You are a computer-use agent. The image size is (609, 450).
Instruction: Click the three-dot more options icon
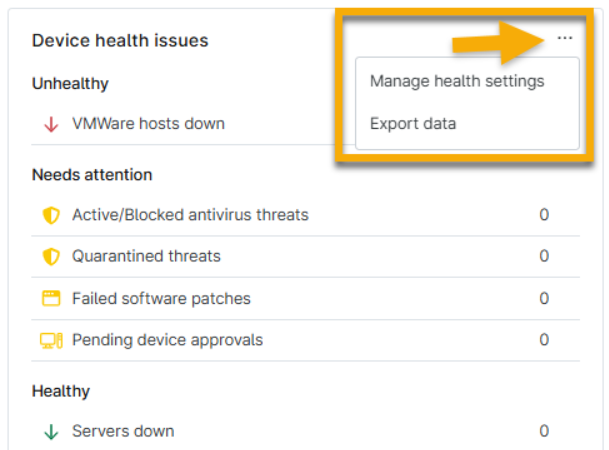tap(565, 38)
